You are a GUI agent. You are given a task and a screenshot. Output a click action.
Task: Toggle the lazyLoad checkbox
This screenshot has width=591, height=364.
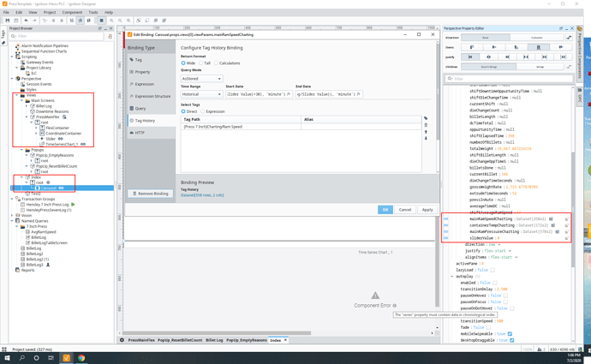tap(493, 270)
